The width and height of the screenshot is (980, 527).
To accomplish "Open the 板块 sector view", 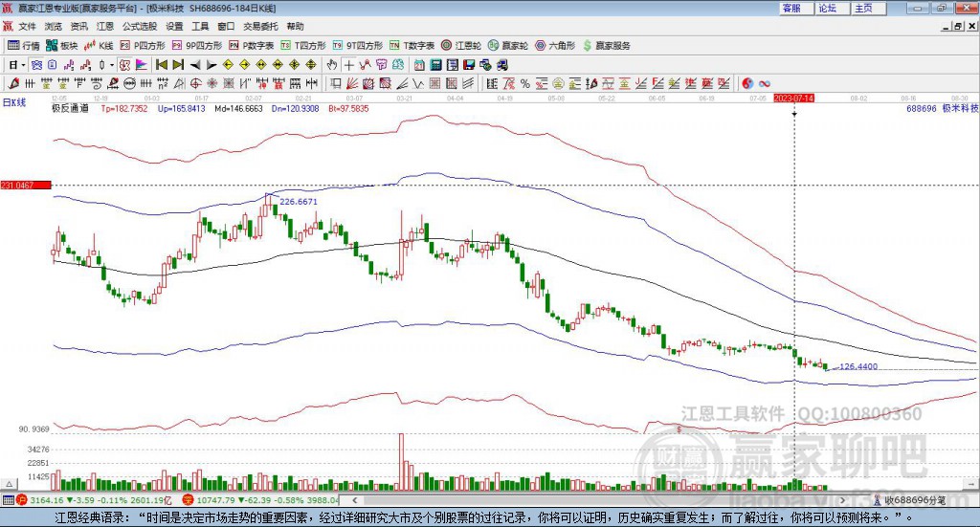I will 62,46.
